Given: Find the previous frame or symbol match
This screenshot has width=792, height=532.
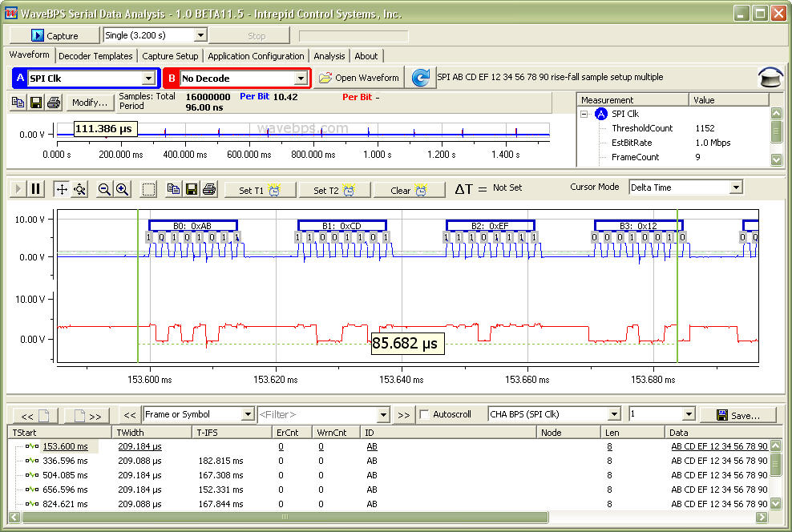Looking at the screenshot, I should point(130,415).
